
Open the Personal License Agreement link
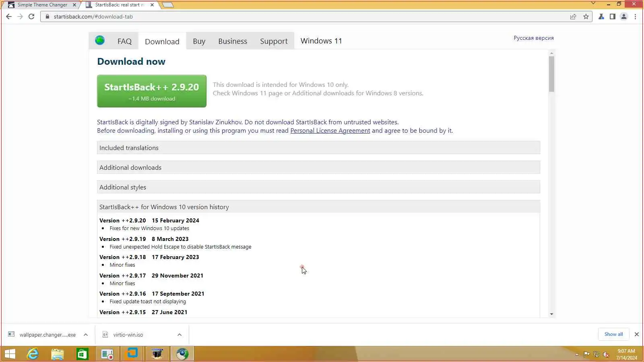pos(330,131)
